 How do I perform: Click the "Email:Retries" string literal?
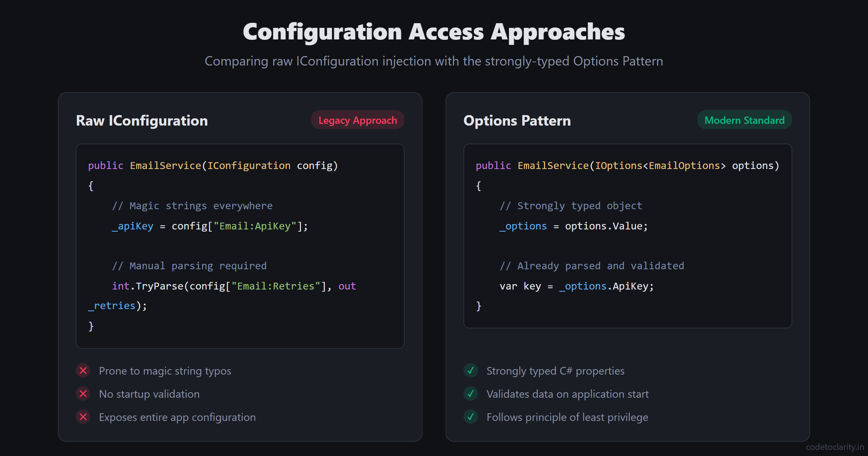point(276,286)
